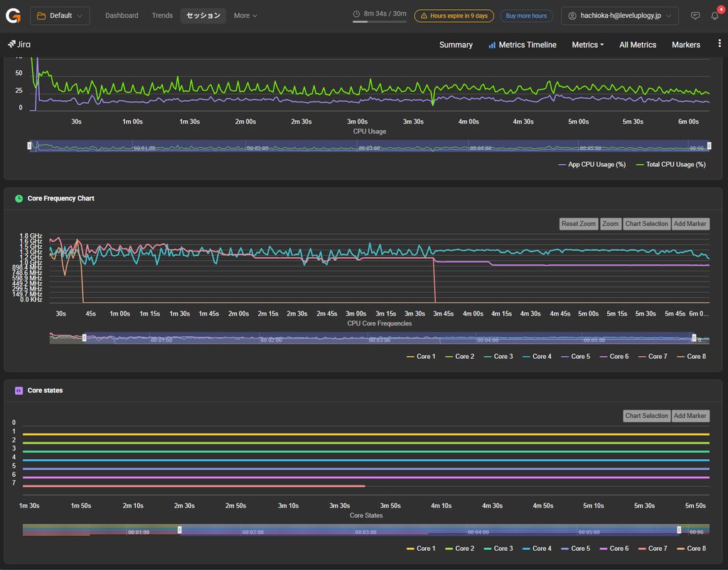728x570 pixels.
Task: Open the notifications bell icon
Action: [715, 16]
